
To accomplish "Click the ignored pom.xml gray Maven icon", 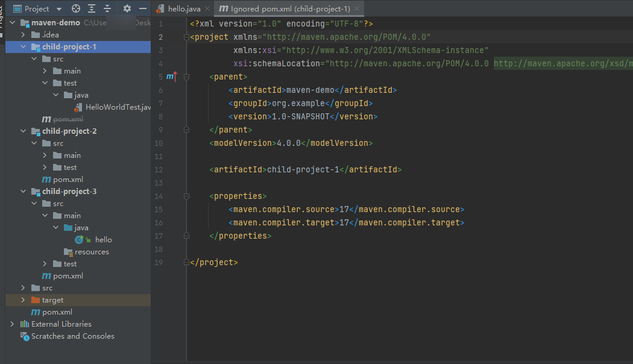I will [46, 119].
